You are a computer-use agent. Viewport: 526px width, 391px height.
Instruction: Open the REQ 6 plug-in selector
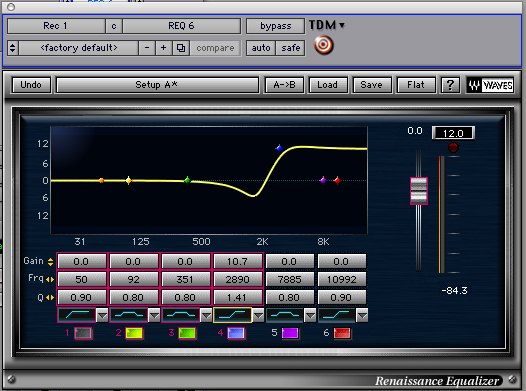point(181,26)
